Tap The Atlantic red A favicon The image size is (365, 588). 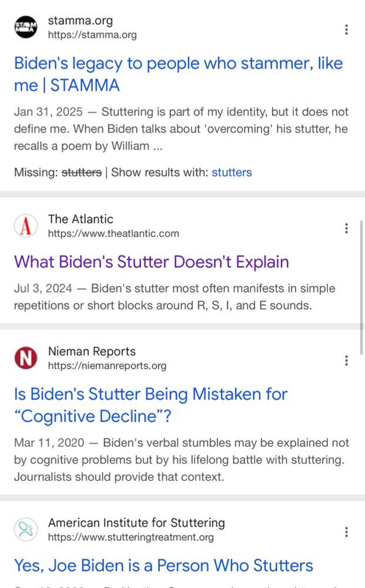point(25,226)
